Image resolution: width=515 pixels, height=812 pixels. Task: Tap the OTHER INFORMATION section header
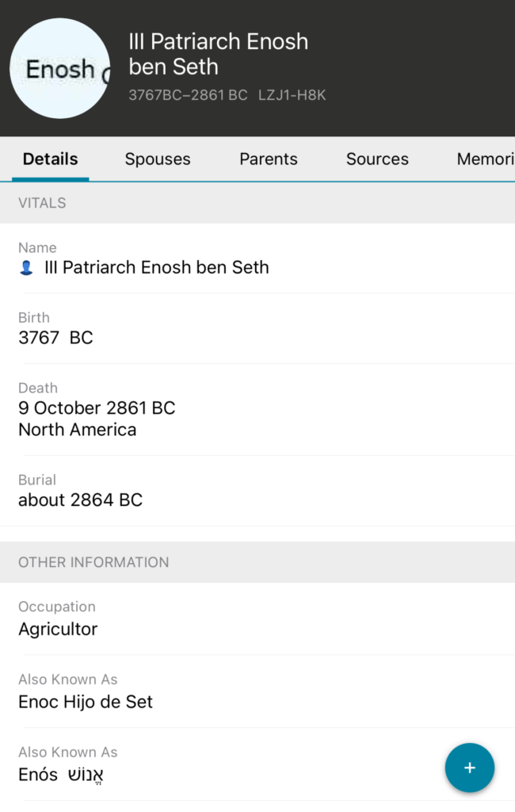point(93,562)
